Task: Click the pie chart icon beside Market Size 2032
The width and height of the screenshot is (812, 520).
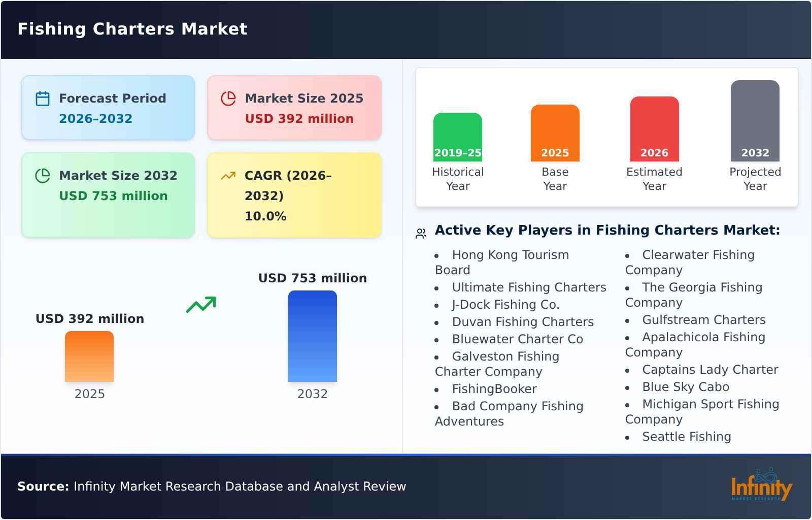Action: [x=43, y=176]
